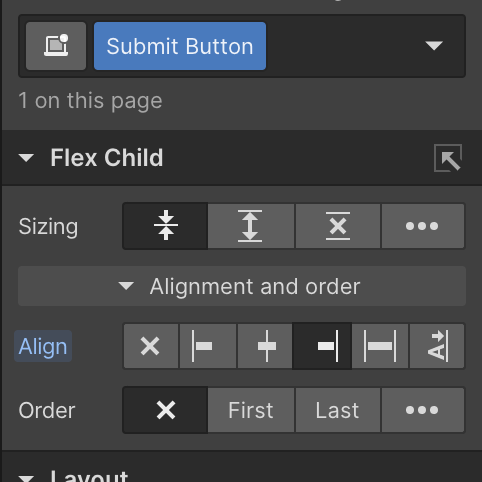Set sizing to grow if possible
The width and height of the screenshot is (482, 482).
click(x=251, y=226)
